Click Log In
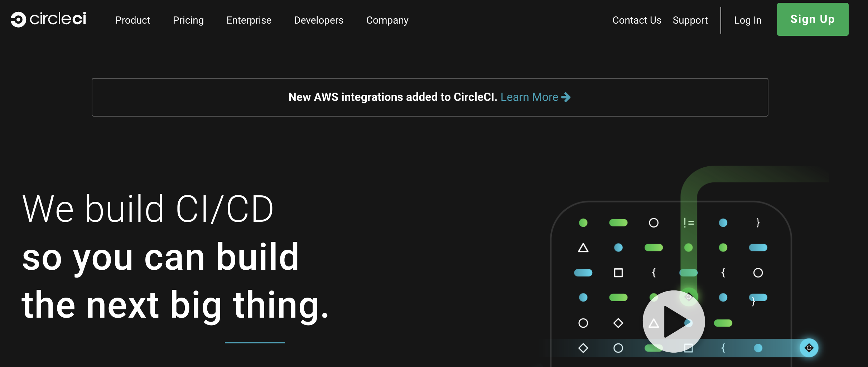Screen dimensions: 868x367 coord(748,20)
